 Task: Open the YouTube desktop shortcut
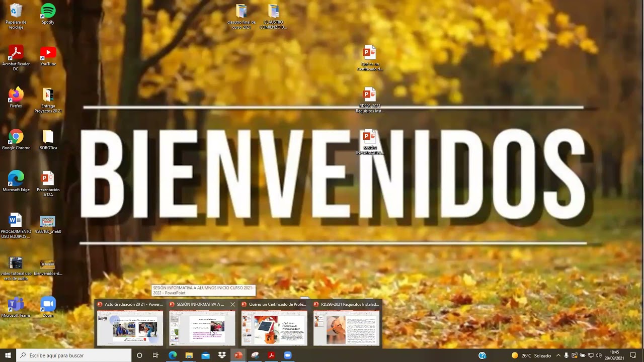[48, 56]
